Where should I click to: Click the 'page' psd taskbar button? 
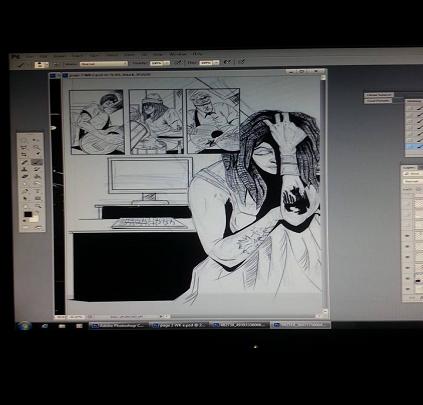tap(180, 325)
